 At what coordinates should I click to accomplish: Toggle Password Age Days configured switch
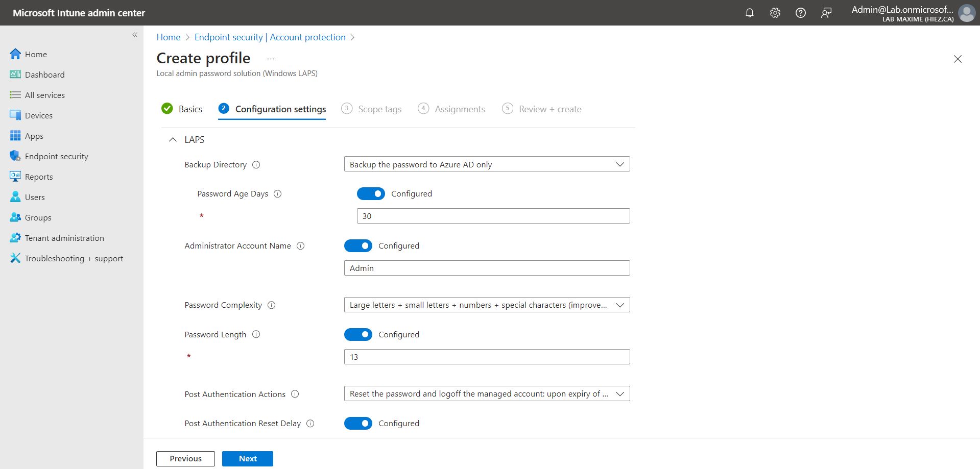(x=371, y=194)
